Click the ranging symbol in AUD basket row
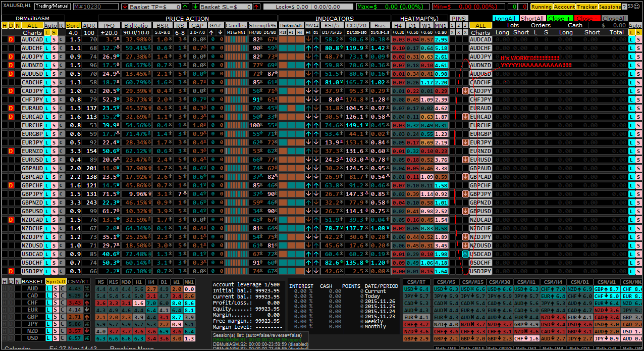The image size is (644, 351). tap(87, 288)
